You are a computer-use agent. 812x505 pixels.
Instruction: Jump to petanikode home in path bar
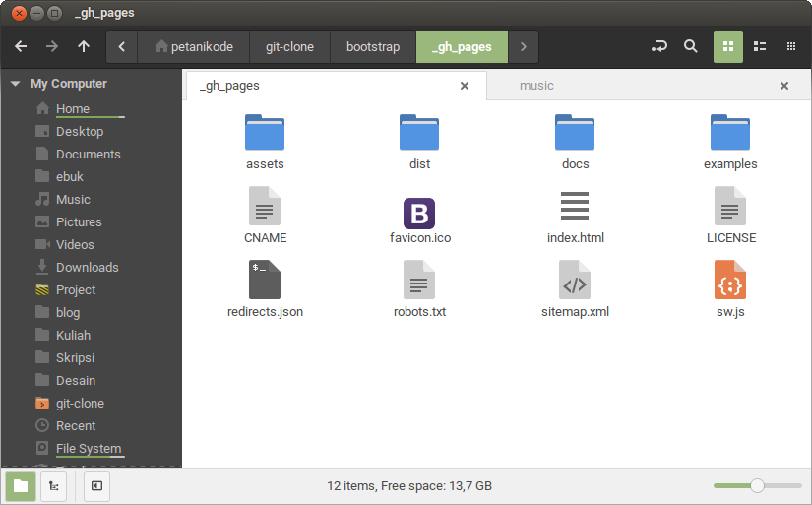[x=194, y=46]
